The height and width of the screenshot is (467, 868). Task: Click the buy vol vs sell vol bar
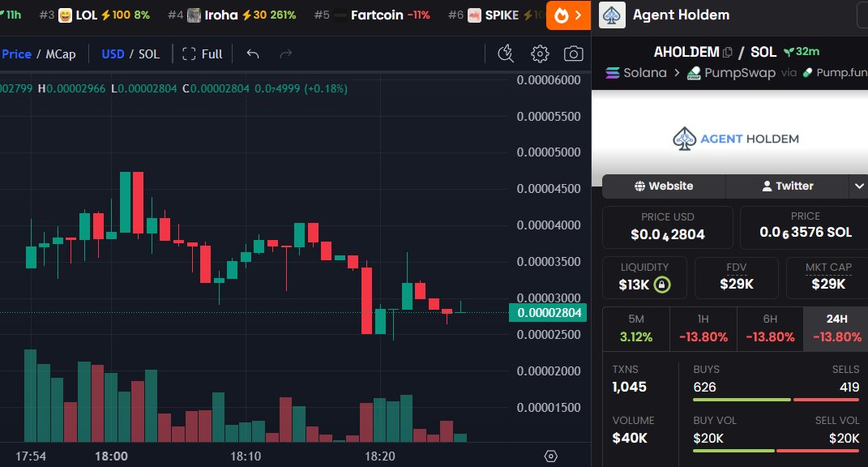pyautogui.click(x=776, y=451)
